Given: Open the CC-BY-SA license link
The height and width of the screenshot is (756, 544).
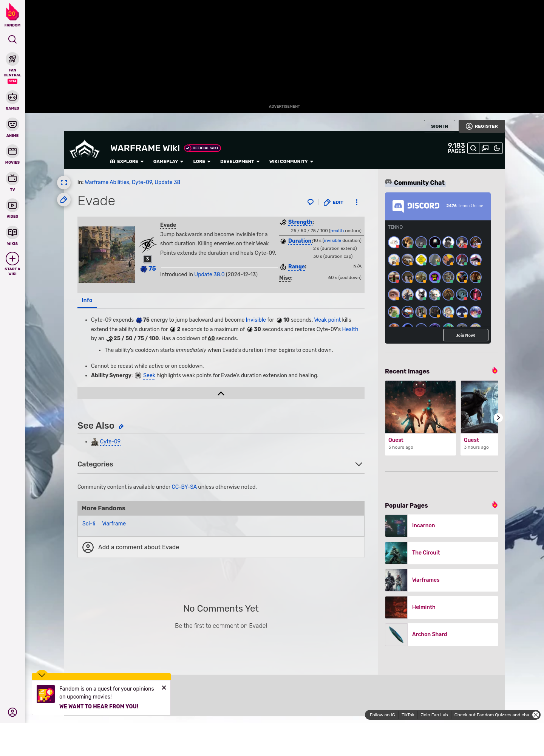Looking at the screenshot, I should 184,487.
